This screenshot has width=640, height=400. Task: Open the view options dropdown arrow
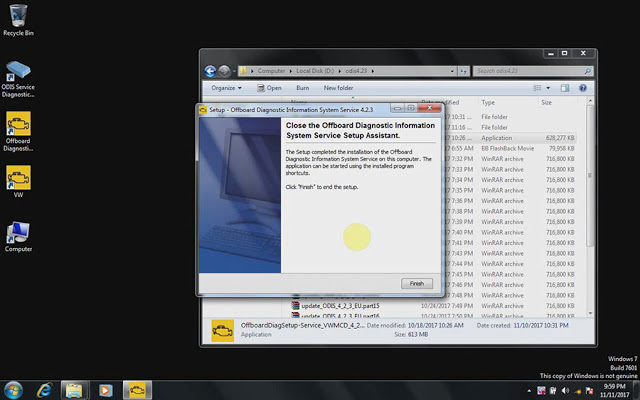coord(548,88)
